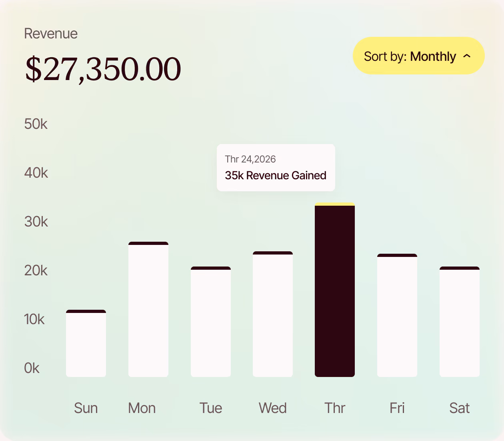504x441 pixels.
Task: Select the Sunday revenue bar
Action: click(x=86, y=343)
